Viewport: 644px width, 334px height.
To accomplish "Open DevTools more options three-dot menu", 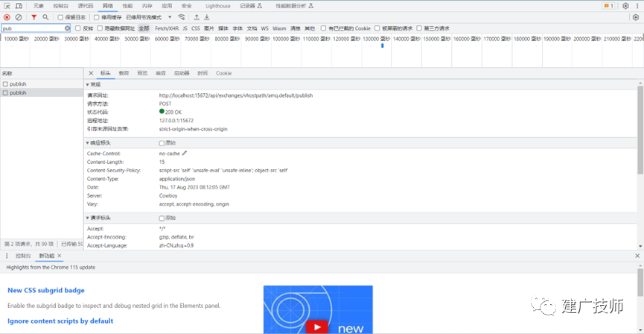I will (x=637, y=6).
